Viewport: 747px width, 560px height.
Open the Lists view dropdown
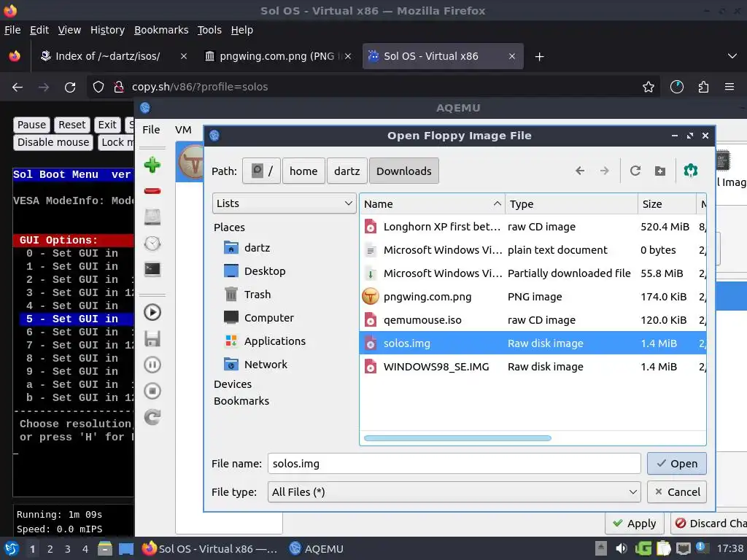point(284,203)
